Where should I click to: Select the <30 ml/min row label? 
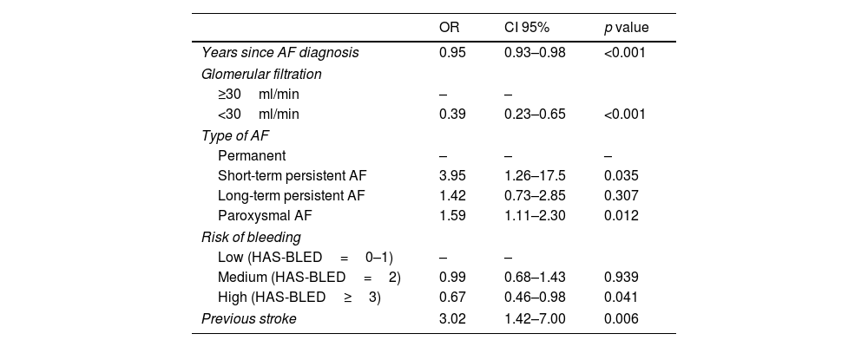(259, 115)
